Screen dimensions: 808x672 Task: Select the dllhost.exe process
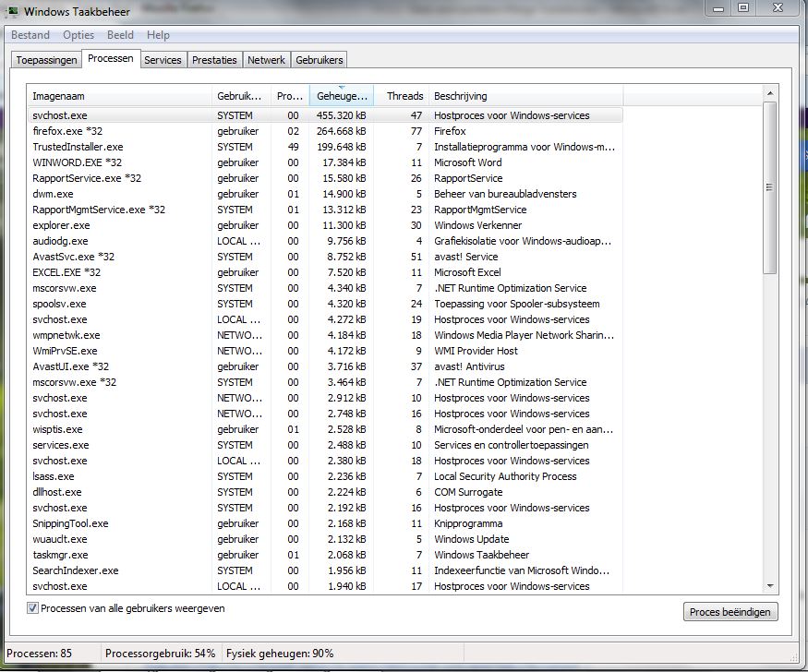click(x=325, y=492)
